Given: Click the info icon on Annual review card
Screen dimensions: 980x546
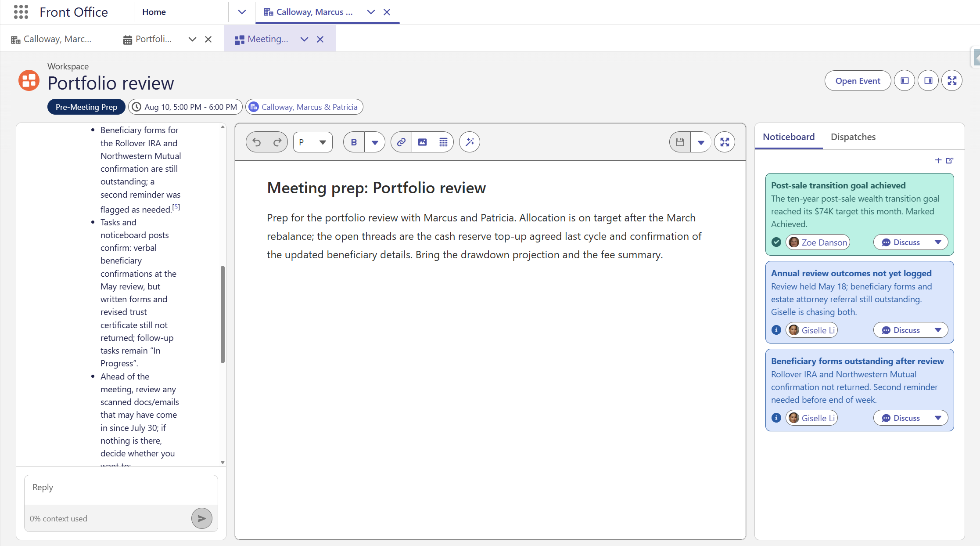Looking at the screenshot, I should [776, 330].
